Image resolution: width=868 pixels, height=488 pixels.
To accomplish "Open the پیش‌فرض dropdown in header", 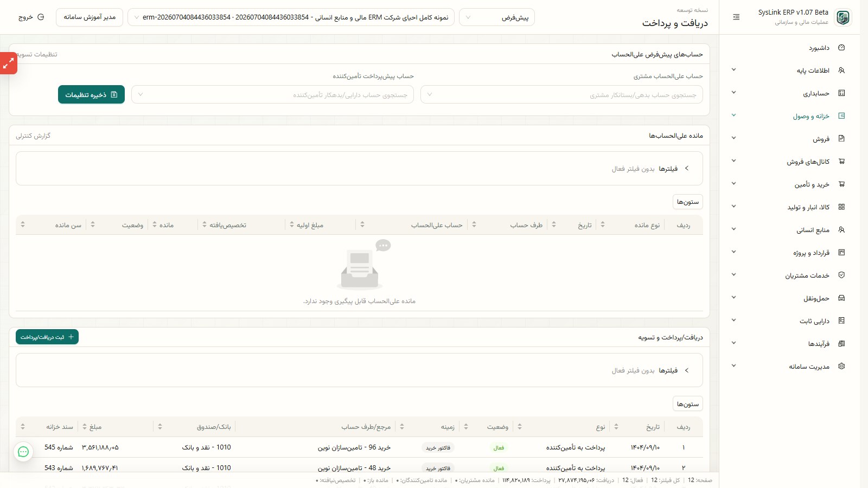I will (497, 17).
